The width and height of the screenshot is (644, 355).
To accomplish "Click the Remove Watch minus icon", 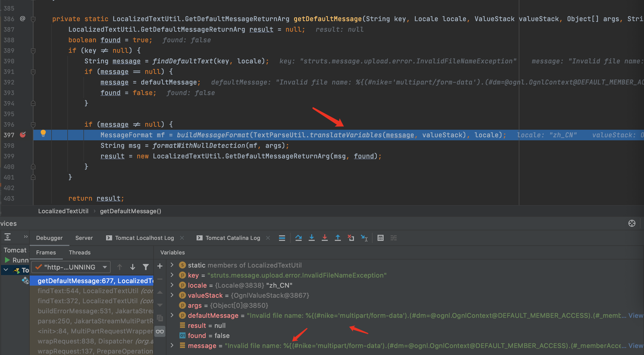I will pos(160,279).
